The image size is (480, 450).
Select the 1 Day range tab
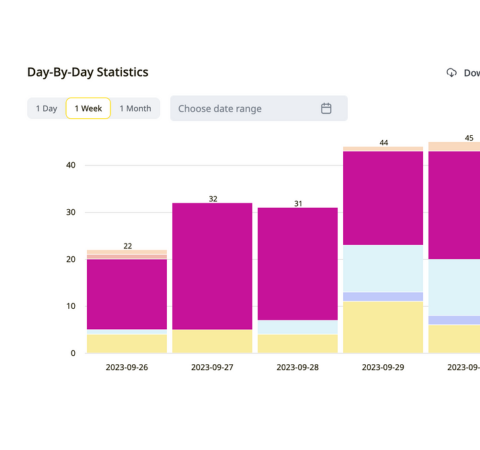click(46, 108)
